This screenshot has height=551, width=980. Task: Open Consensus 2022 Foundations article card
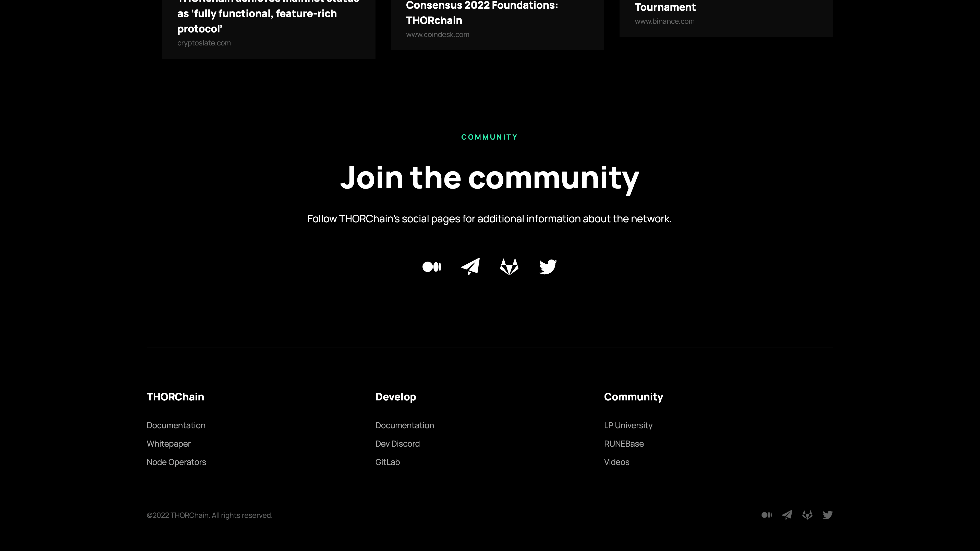497,25
